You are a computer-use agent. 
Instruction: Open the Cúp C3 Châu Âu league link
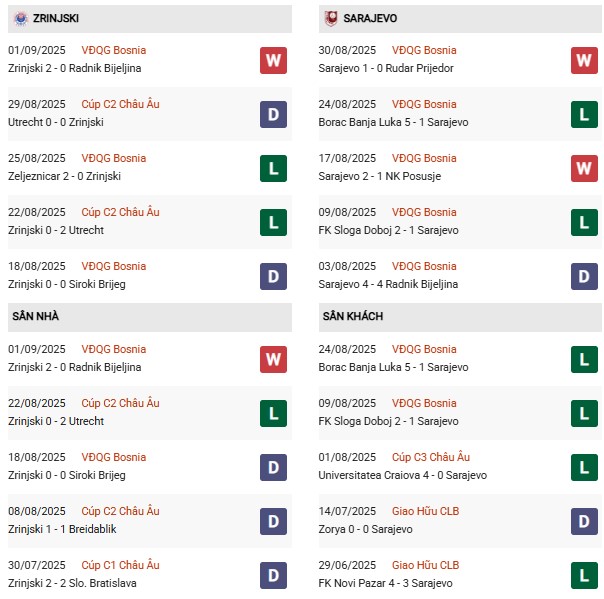point(431,457)
